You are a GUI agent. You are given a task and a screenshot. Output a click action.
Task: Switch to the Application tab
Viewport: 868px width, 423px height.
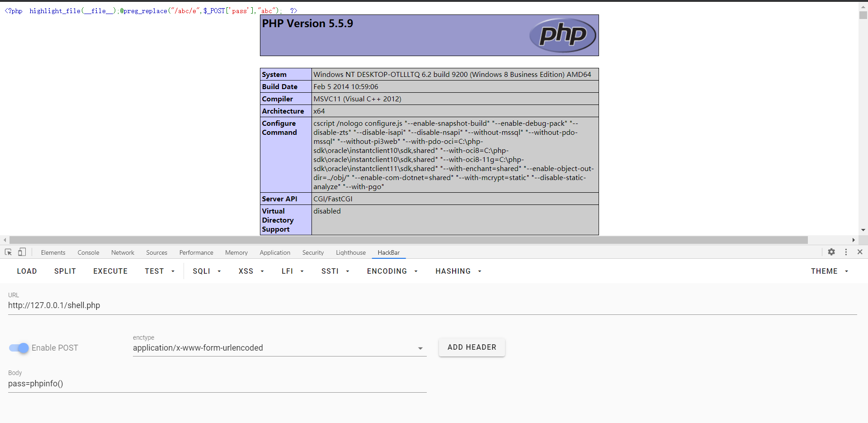point(275,252)
